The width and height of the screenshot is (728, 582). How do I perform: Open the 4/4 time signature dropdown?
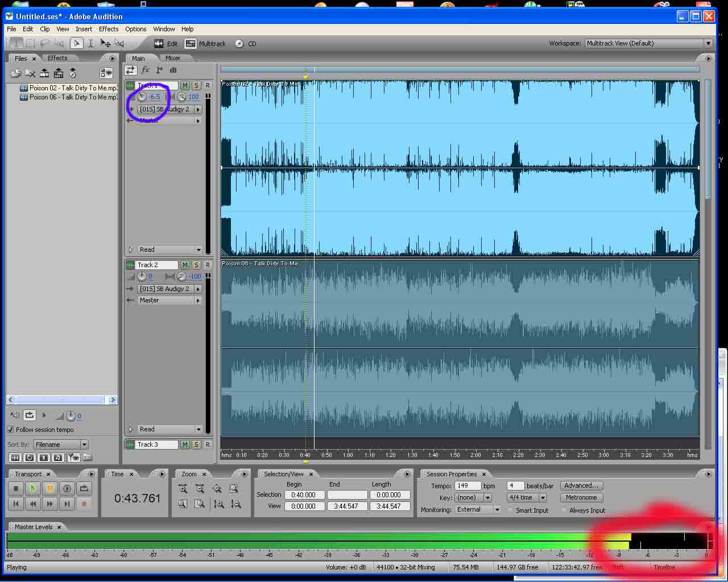(527, 497)
